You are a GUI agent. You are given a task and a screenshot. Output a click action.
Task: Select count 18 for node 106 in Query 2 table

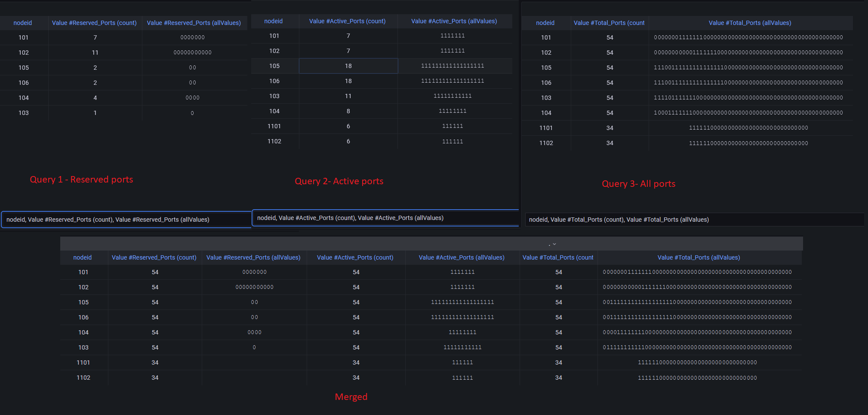[x=348, y=81]
